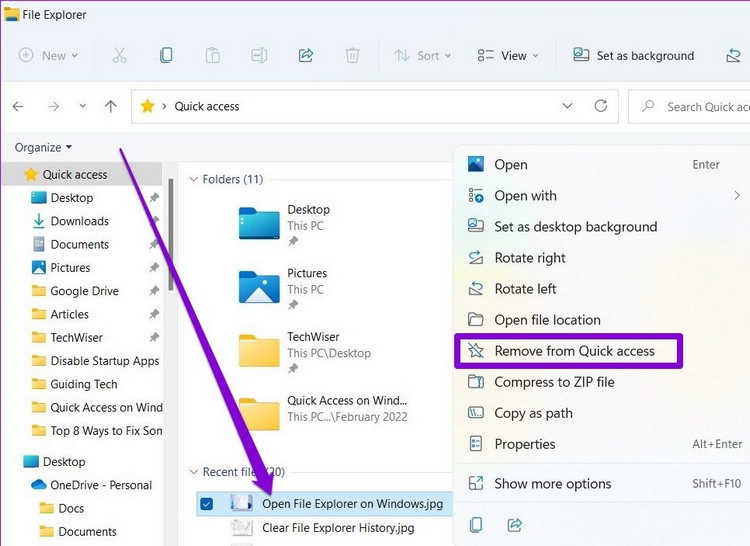This screenshot has width=750, height=546.
Task: Open the Organize dropdown
Action: click(43, 147)
